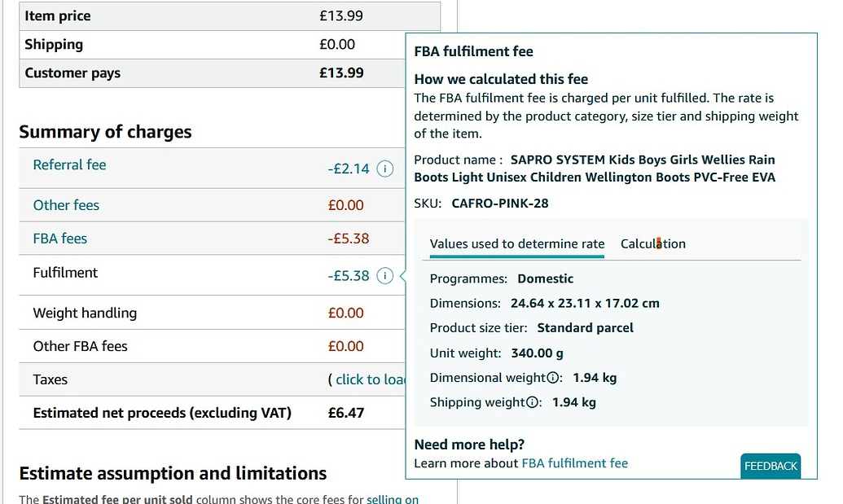Viewport: 843px width, 504px height.
Task: Click the info icon next to Fulfilment fee
Action: (x=386, y=276)
